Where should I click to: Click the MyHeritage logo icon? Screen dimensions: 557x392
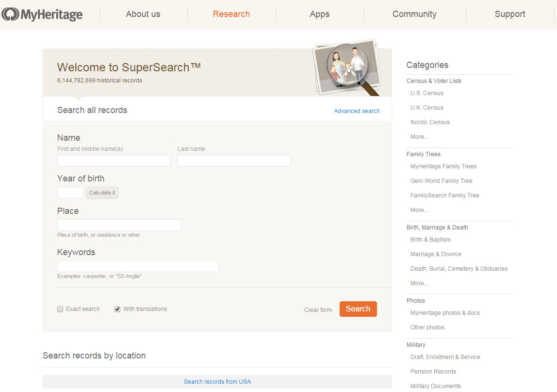point(10,14)
